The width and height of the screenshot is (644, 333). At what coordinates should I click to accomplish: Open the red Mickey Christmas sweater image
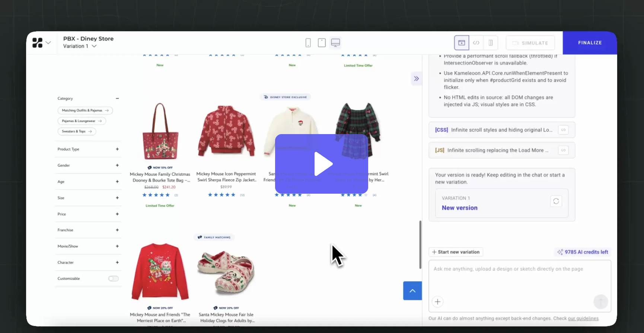(x=160, y=271)
